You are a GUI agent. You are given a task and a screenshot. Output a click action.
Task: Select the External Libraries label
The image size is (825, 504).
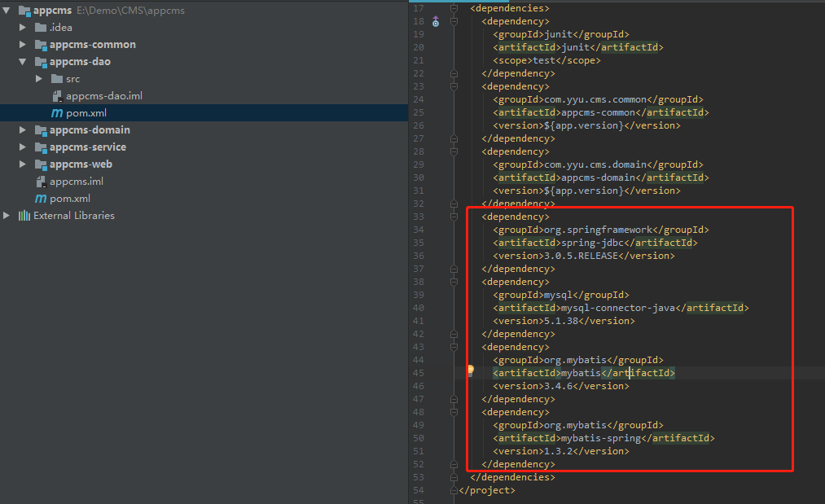tap(74, 216)
